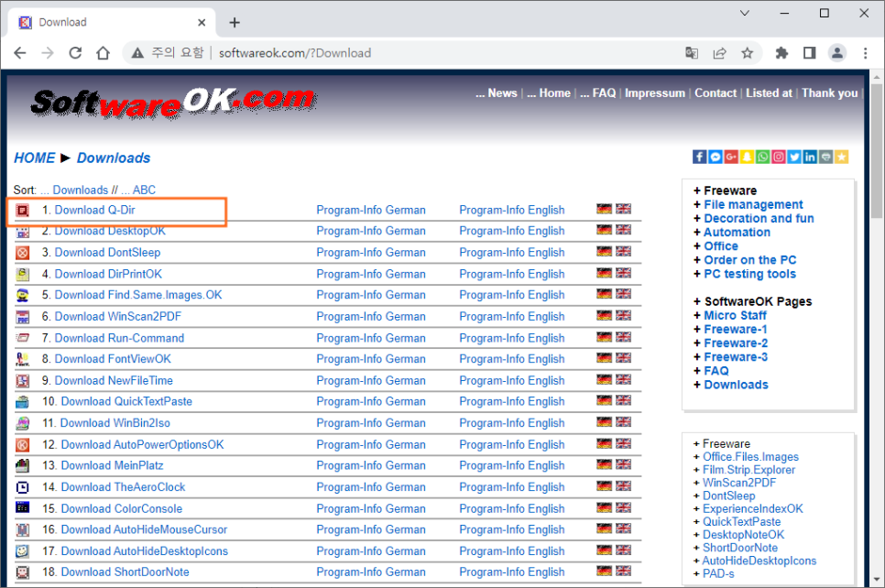Open Listed at navigation item

tap(769, 93)
